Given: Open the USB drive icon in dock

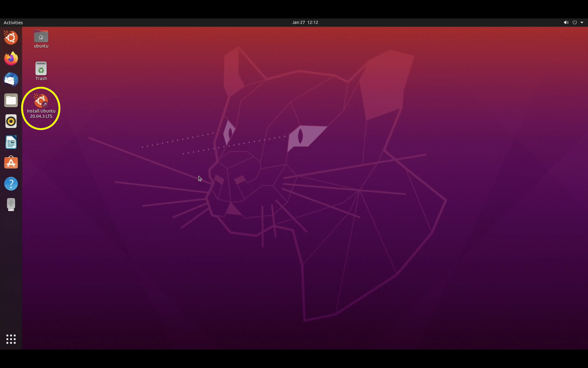Looking at the screenshot, I should pos(11,205).
